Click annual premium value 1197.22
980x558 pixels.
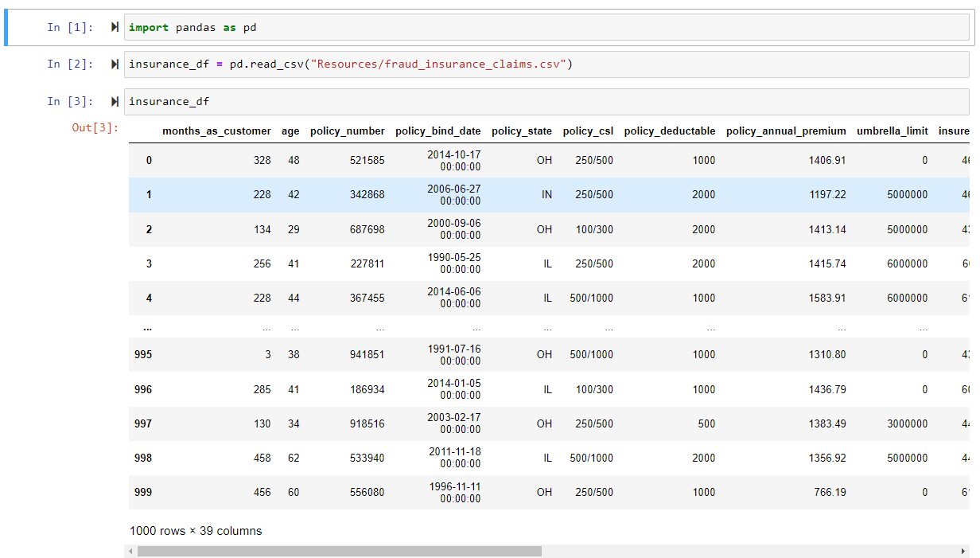point(827,194)
